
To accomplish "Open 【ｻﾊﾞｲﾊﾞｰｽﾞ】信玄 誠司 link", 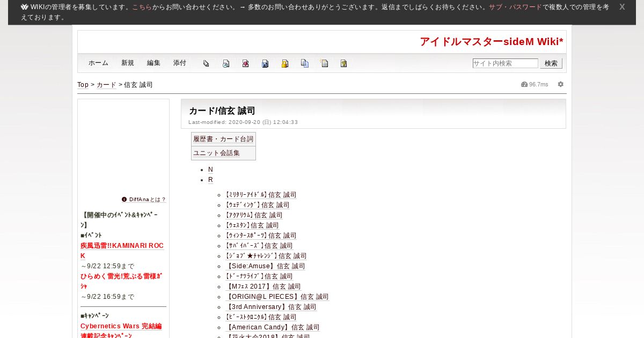I will pos(259,246).
